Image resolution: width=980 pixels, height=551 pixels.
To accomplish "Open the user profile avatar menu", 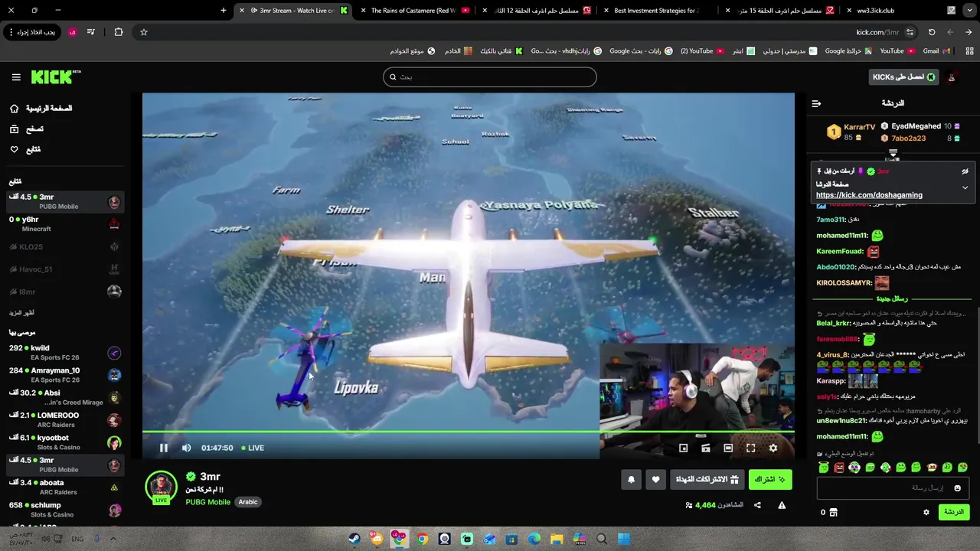I will pos(952,77).
